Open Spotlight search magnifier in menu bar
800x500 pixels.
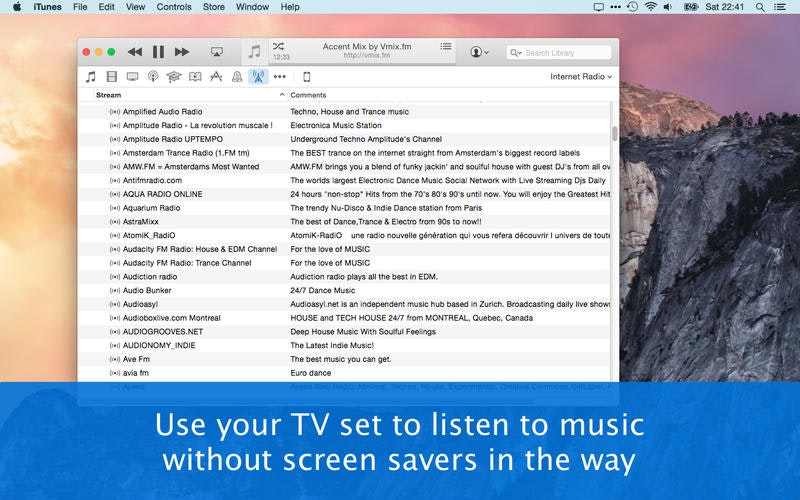pos(760,7)
